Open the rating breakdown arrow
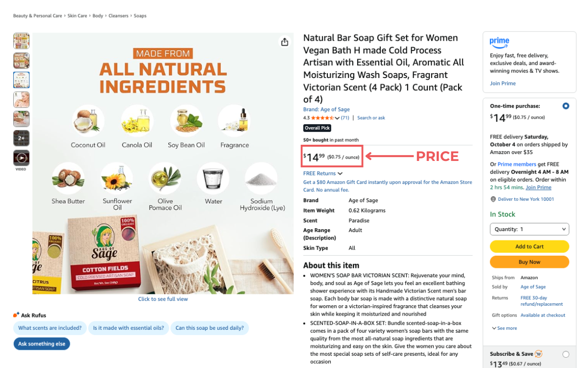Viewport: 588px width, 368px height. [x=337, y=118]
